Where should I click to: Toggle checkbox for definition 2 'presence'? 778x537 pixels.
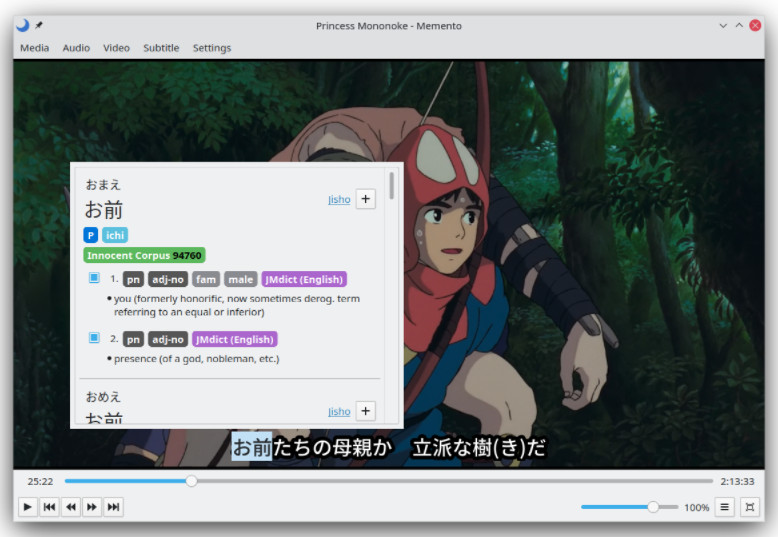pos(94,337)
